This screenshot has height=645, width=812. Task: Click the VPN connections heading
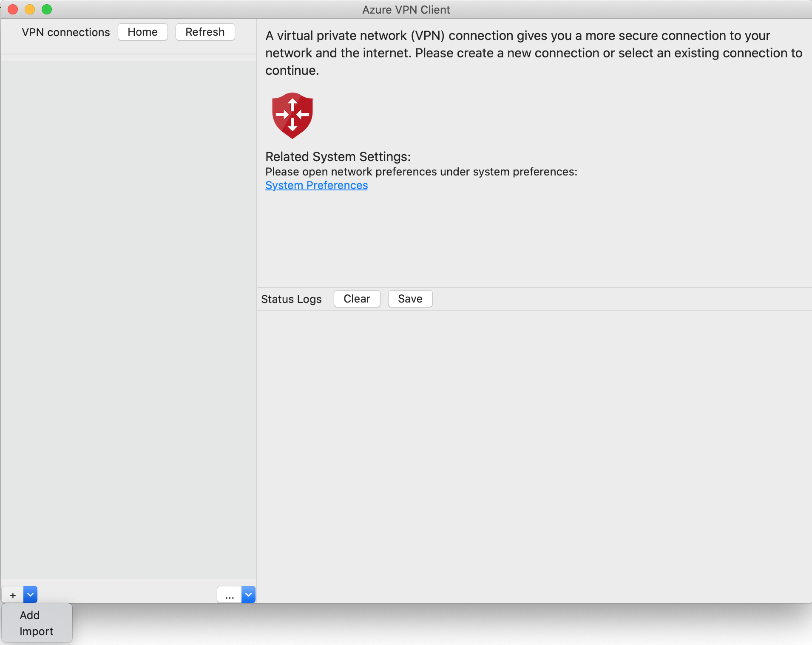click(x=66, y=32)
